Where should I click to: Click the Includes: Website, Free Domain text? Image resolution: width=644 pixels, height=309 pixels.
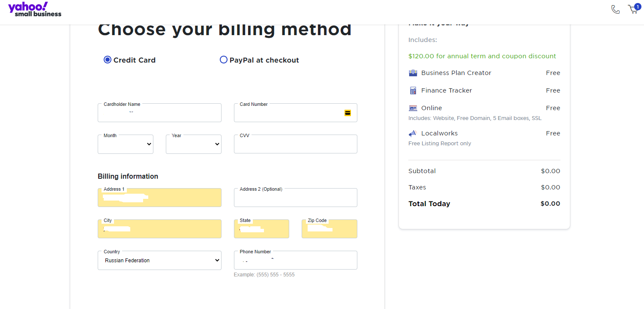tap(475, 118)
